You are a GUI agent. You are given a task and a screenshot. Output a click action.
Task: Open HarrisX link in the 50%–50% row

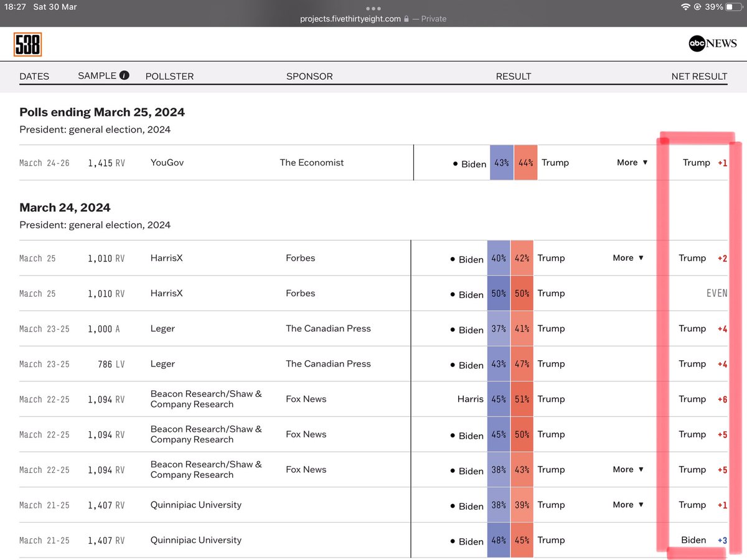coord(167,293)
